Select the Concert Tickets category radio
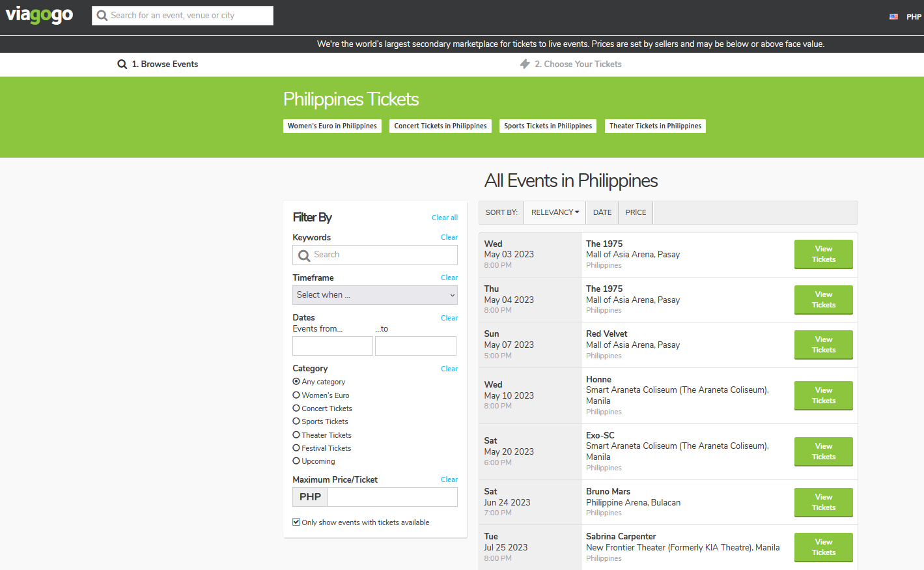Image resolution: width=924 pixels, height=570 pixels. coord(296,408)
